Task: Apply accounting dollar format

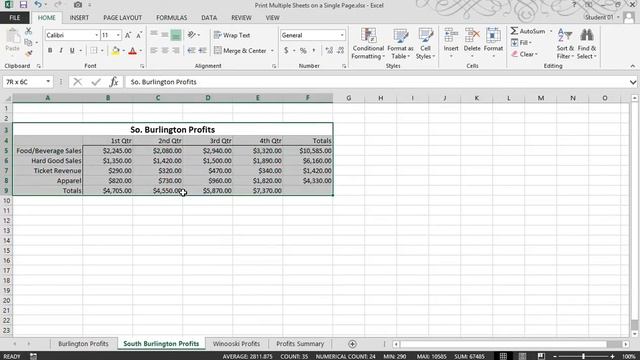Action: pos(286,51)
